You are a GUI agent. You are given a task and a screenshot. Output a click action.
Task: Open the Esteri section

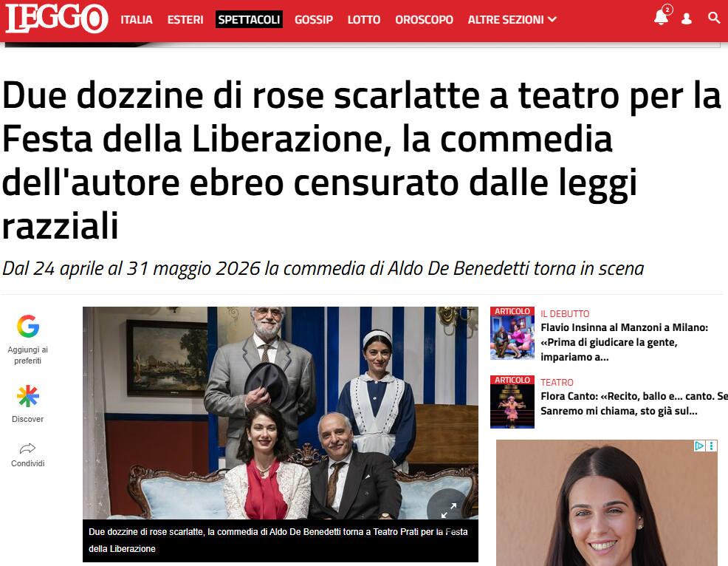point(185,19)
